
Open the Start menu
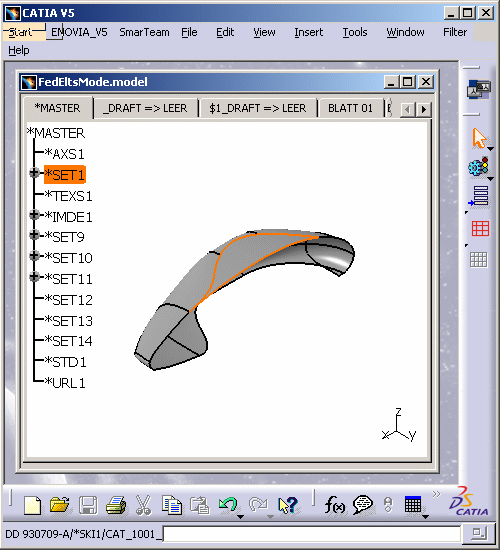[20, 32]
